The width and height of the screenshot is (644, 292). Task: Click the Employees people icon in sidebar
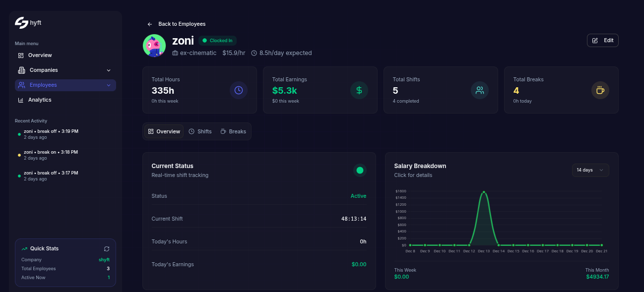click(21, 85)
